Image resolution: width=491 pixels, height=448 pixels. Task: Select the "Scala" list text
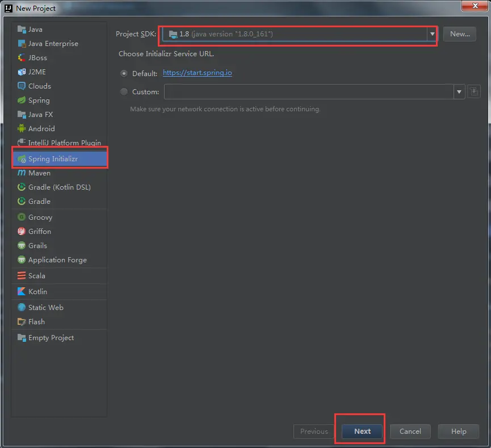coord(37,276)
